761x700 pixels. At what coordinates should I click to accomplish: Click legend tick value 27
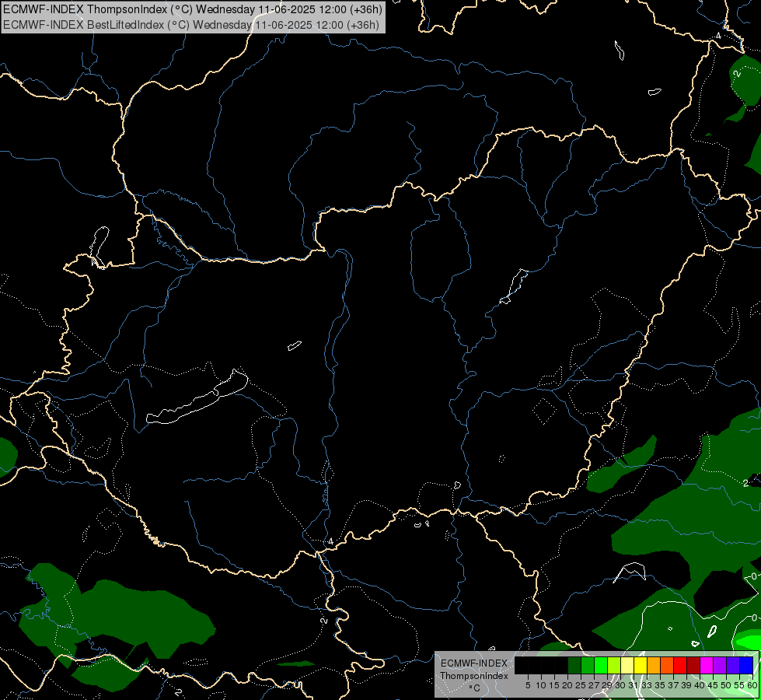pyautogui.click(x=594, y=685)
